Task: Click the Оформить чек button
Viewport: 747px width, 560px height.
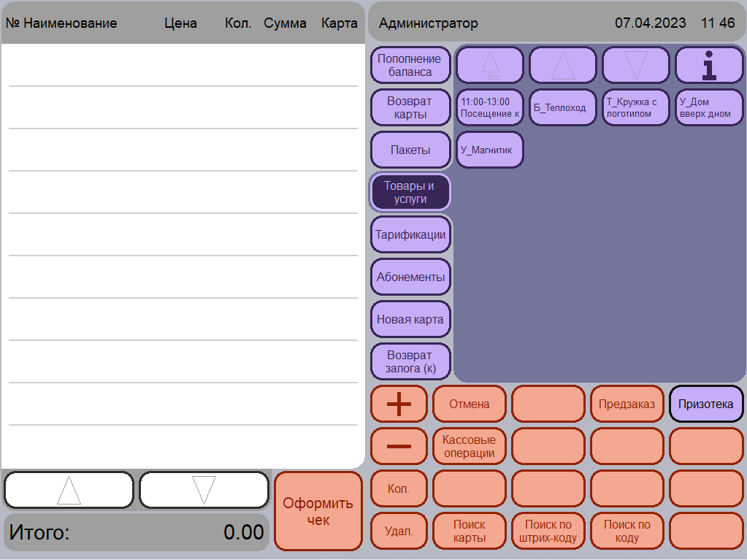Action: [318, 511]
